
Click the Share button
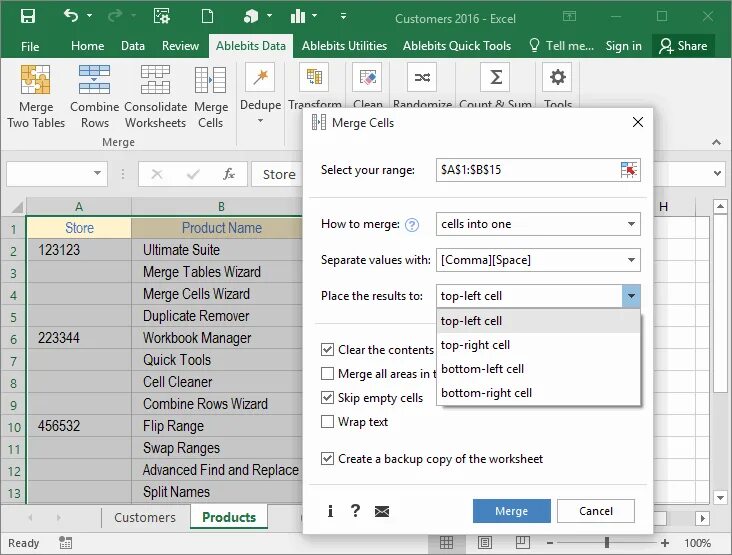tap(683, 46)
